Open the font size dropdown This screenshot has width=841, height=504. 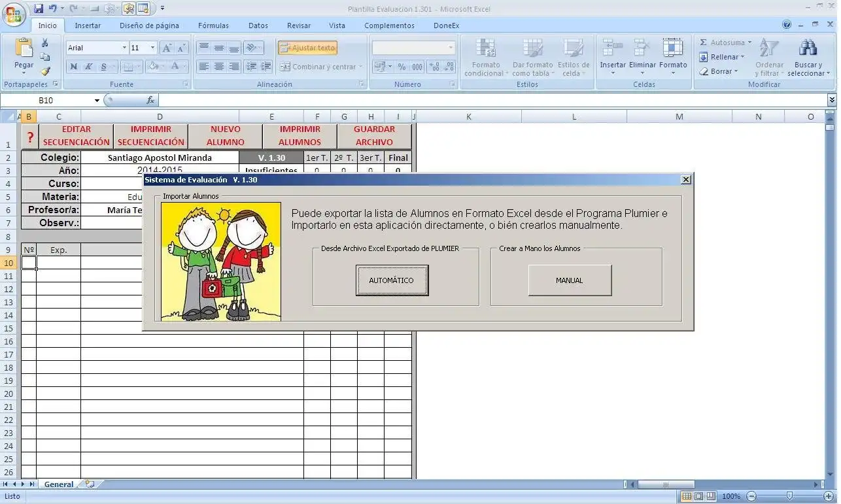point(152,48)
